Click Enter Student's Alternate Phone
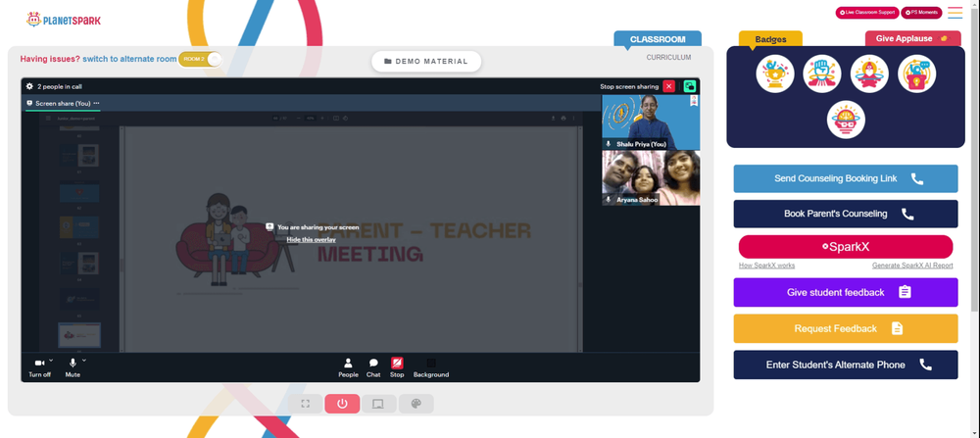Screen dimensions: 980x438 point(846,365)
